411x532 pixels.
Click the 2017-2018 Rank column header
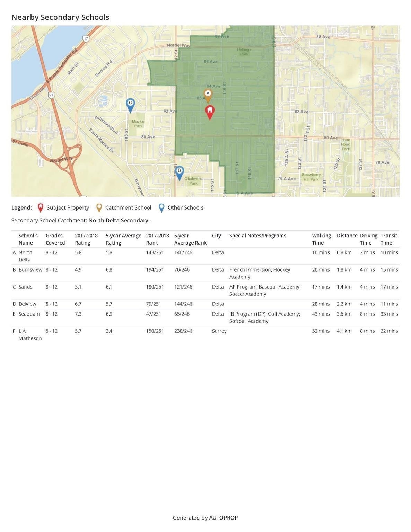pyautogui.click(x=157, y=239)
